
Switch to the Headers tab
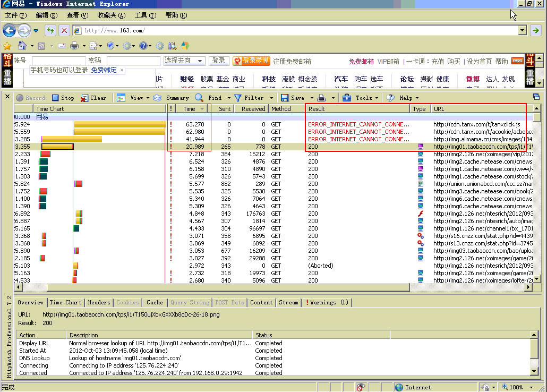[99, 302]
